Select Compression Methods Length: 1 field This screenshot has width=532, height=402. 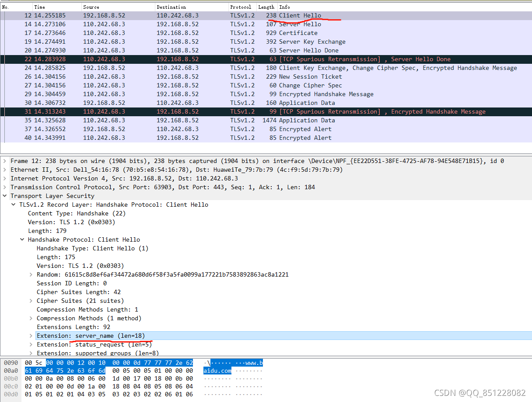coord(87,309)
